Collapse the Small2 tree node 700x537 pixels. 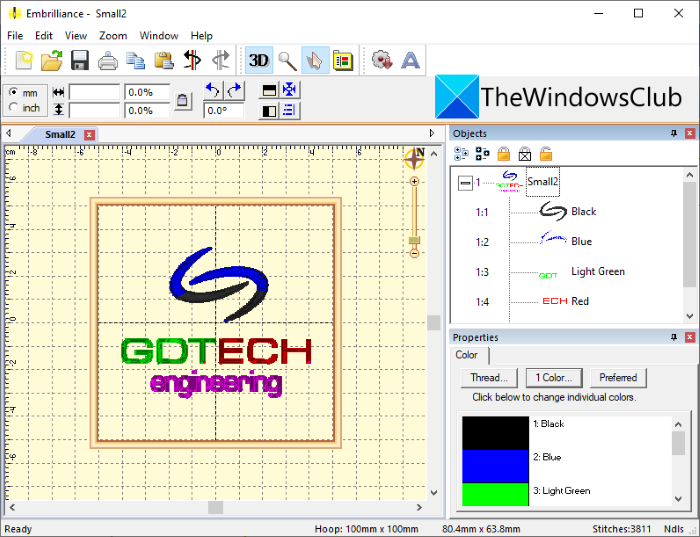(464, 183)
